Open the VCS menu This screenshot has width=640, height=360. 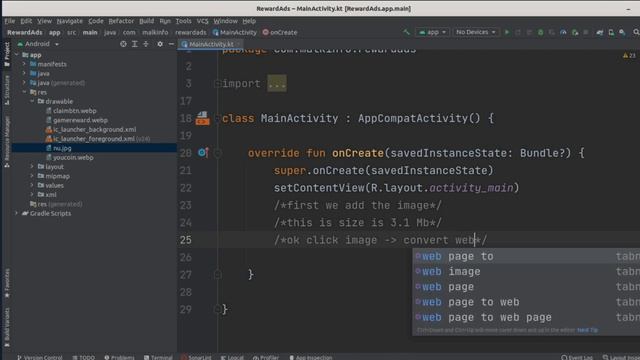pos(202,21)
